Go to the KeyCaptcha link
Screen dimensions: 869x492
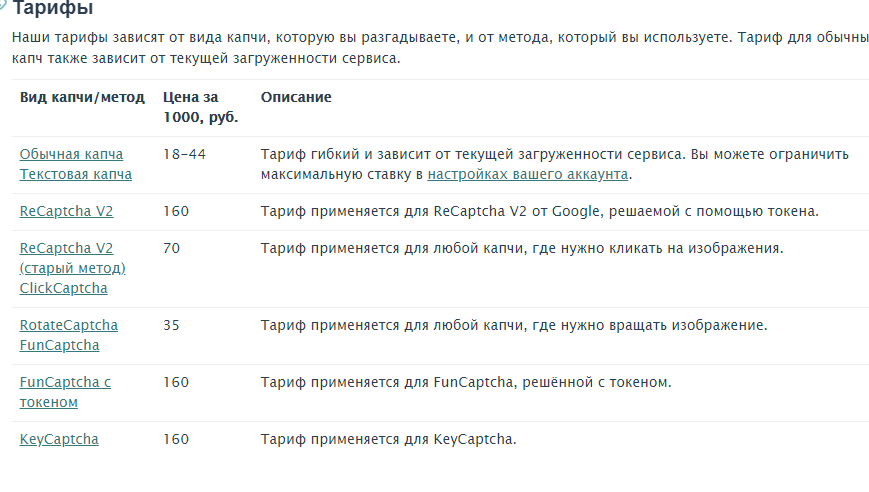(59, 439)
